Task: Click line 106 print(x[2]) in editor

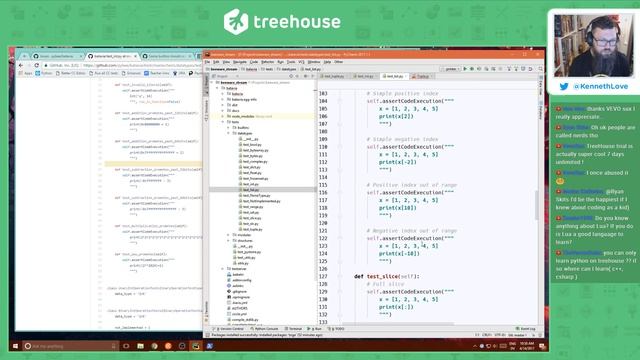Action: [x=396, y=116]
